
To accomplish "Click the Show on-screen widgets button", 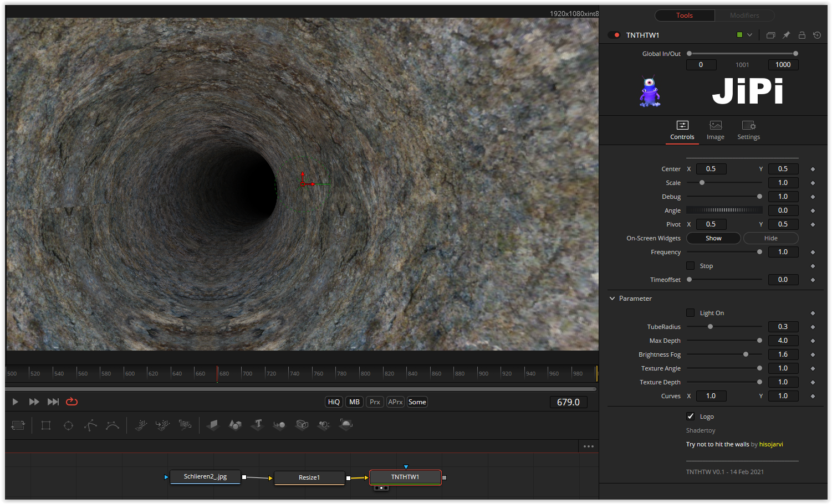I will click(x=713, y=238).
